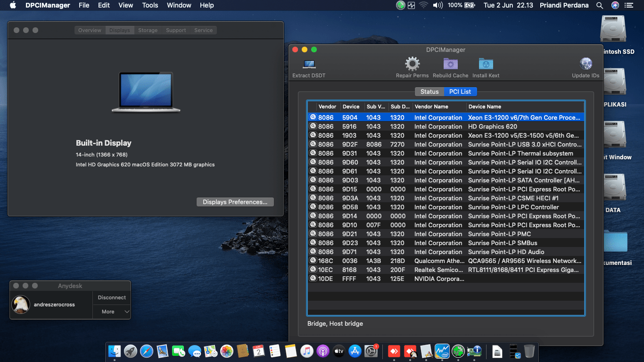Select the QCA9565 / AR9565 Wireless Network row
644x362 pixels.
446,261
